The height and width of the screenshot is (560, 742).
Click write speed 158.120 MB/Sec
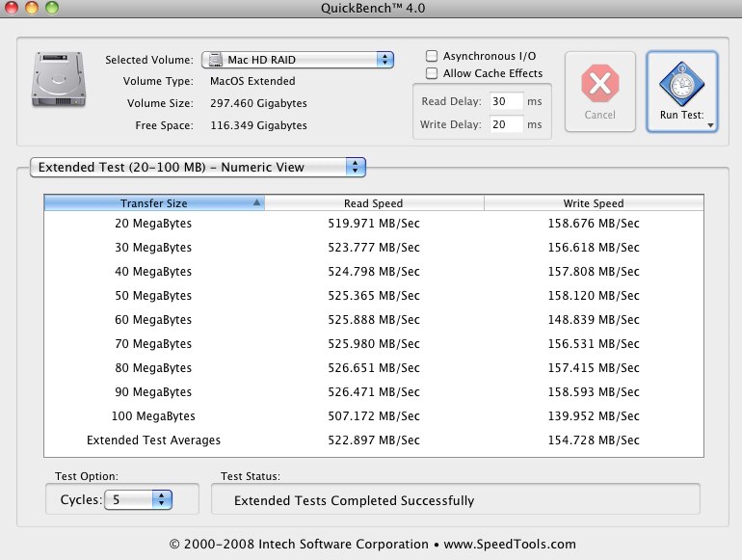[594, 295]
